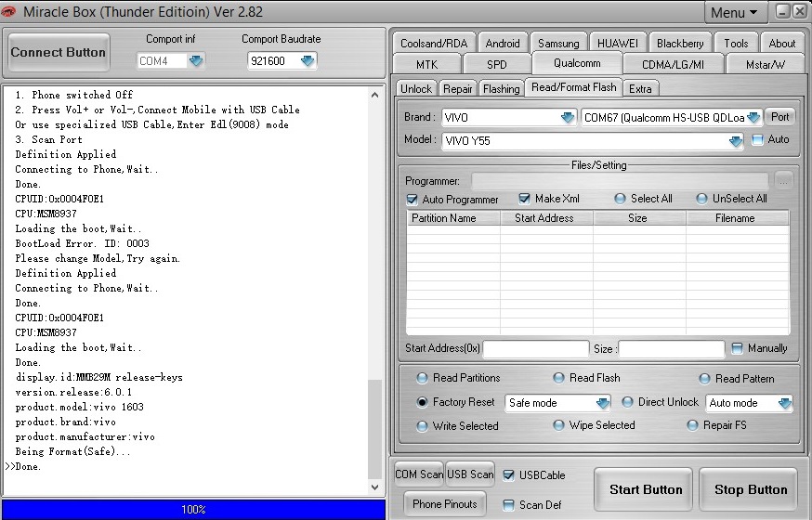Click the log scrollbar down arrow
The width and height of the screenshot is (812, 520).
(x=375, y=487)
